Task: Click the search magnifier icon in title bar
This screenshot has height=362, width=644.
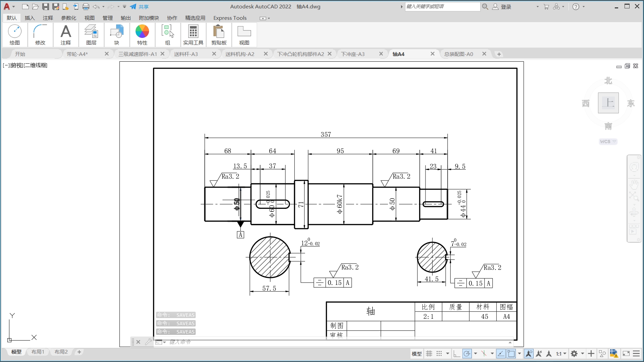Action: (x=485, y=7)
